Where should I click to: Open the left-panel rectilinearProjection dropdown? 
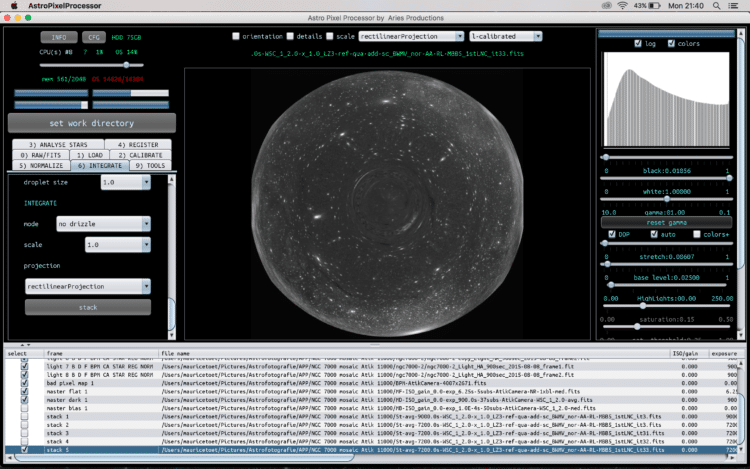pos(88,286)
